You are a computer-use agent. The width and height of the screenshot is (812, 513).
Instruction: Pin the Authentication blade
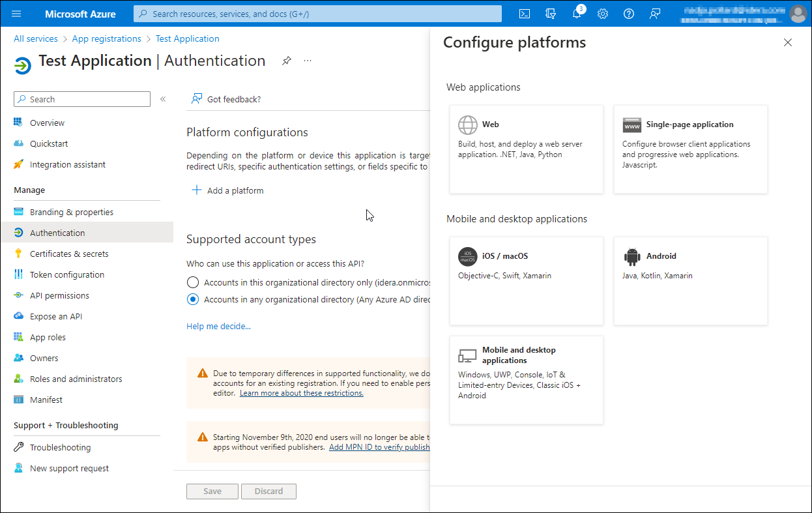click(286, 61)
